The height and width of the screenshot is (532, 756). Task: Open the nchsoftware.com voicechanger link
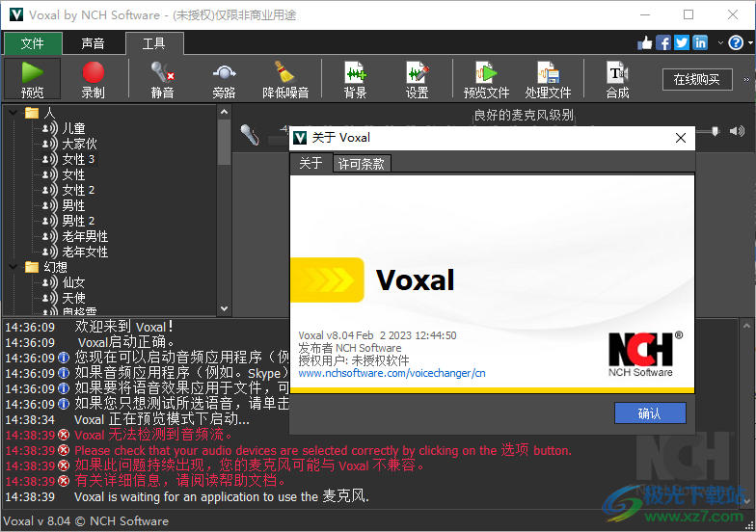[x=391, y=373]
